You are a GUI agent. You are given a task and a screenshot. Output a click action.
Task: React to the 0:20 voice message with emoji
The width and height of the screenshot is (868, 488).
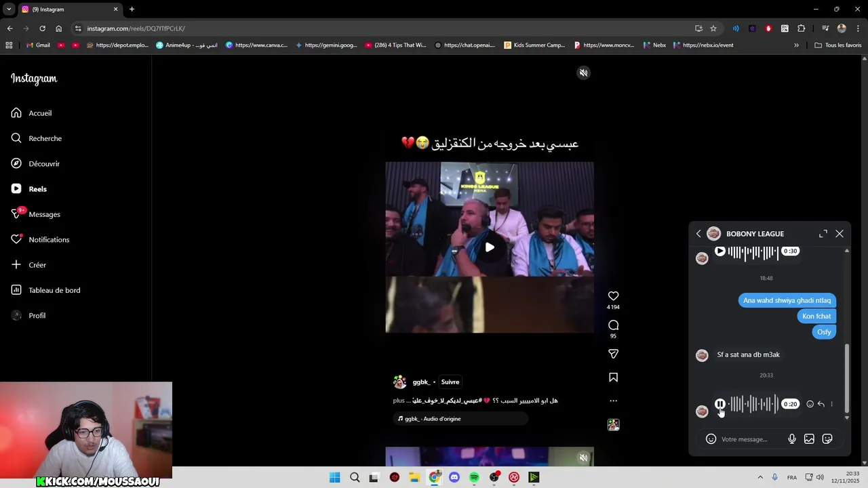pos(810,404)
